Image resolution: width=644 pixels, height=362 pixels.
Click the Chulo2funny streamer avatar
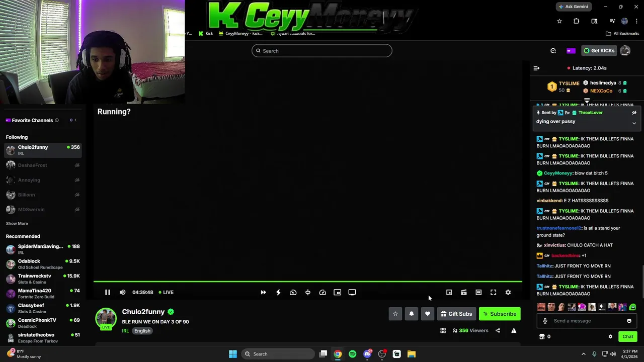[106, 318]
